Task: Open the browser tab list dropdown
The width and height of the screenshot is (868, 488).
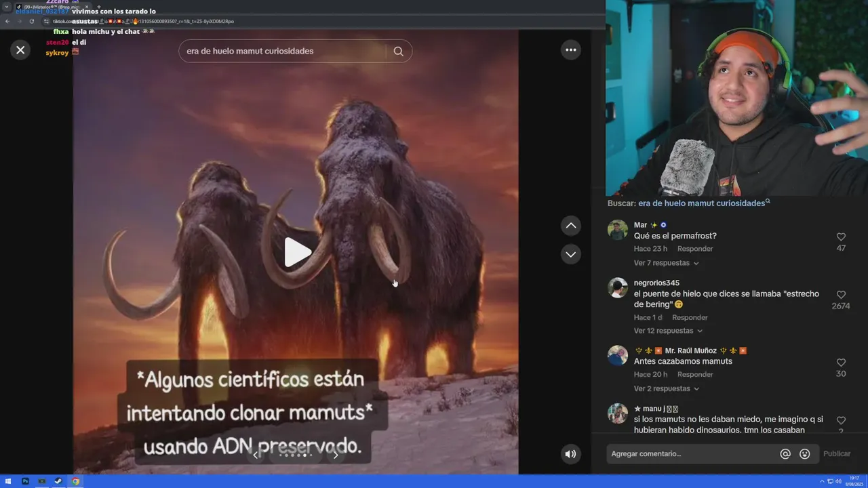Action: 7,6
